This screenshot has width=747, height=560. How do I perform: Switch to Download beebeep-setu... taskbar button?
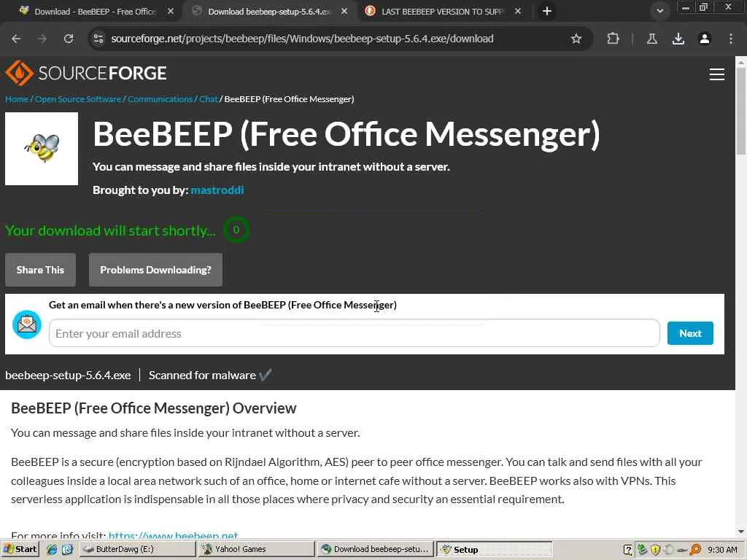[376, 549]
